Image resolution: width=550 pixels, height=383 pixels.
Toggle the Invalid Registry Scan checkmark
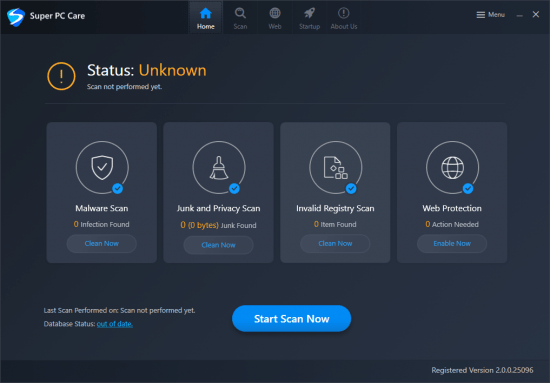(x=351, y=189)
